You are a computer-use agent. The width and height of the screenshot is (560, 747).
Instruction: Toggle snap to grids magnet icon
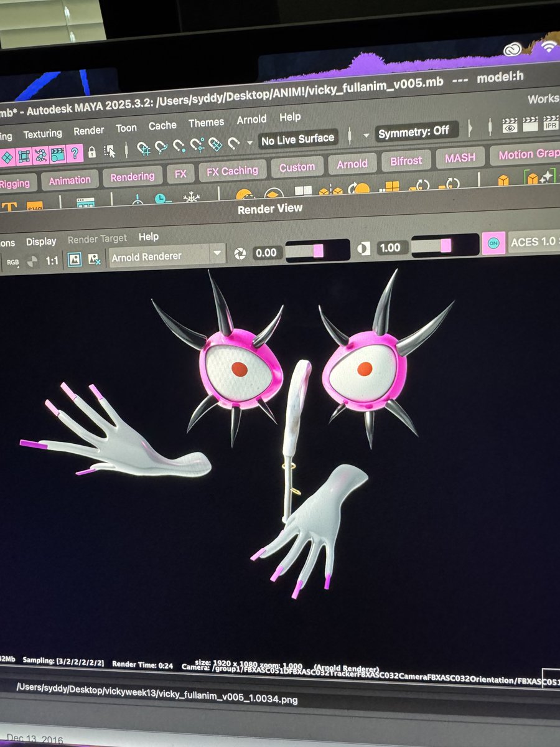[x=144, y=149]
